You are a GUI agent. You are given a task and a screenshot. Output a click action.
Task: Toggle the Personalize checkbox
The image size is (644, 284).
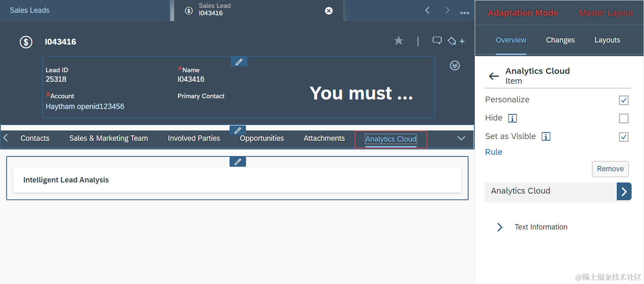click(624, 100)
